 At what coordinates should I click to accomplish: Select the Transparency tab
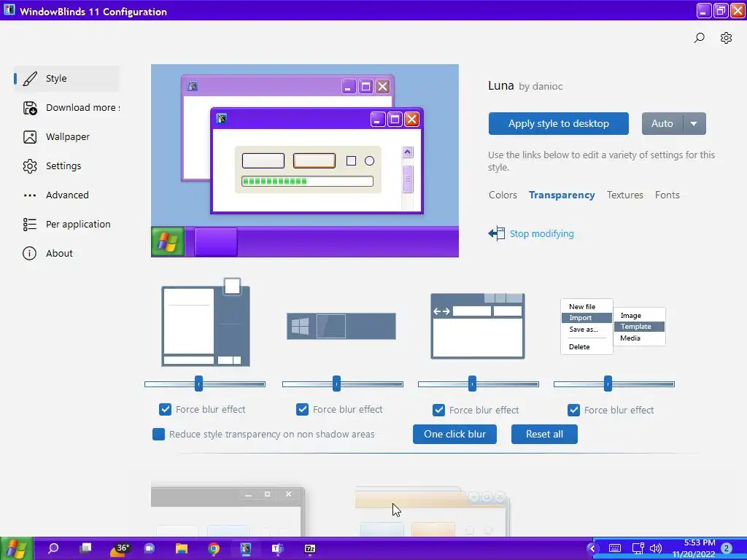[562, 195]
